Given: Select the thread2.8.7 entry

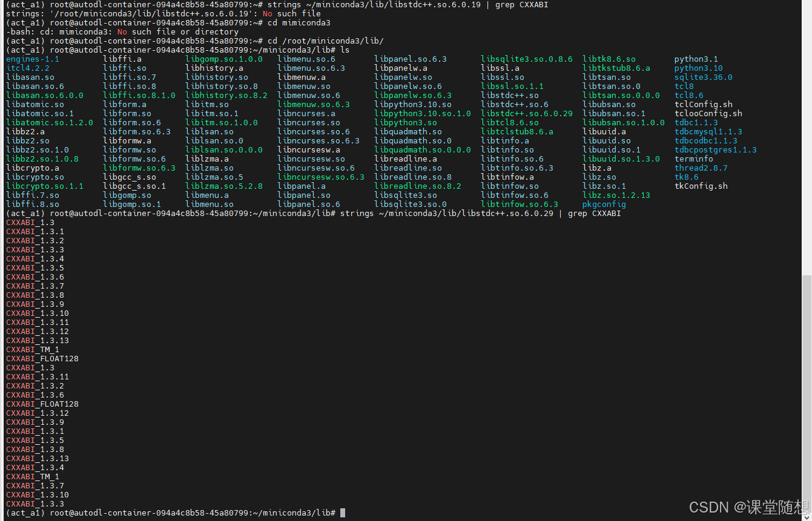Looking at the screenshot, I should [701, 168].
